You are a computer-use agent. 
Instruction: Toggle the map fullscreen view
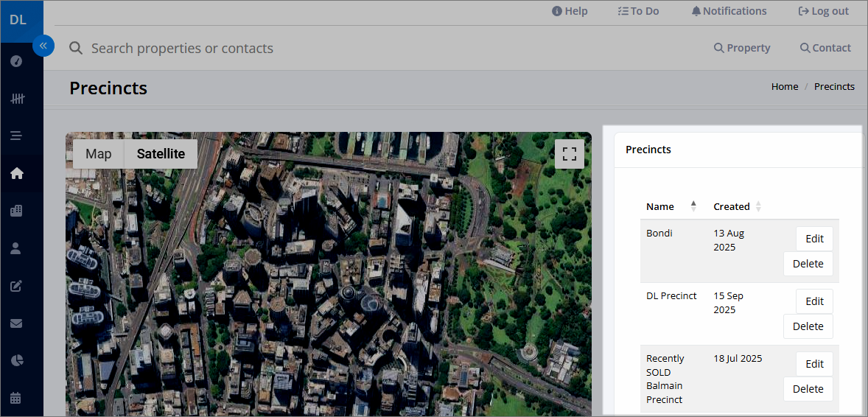(570, 154)
